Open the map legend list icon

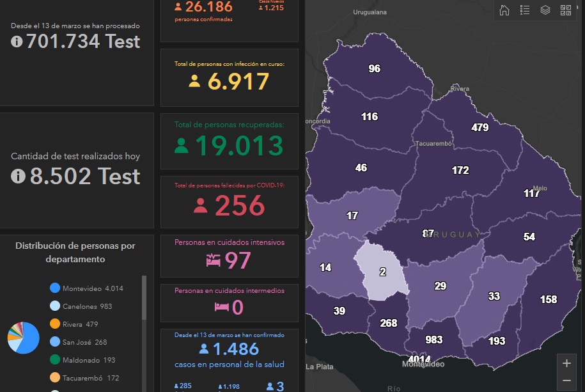pos(525,10)
